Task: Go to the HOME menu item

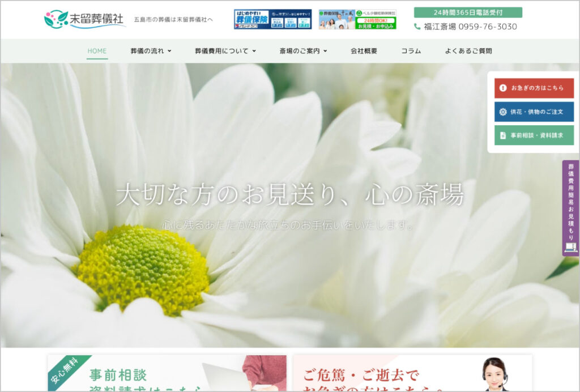Action: click(97, 51)
